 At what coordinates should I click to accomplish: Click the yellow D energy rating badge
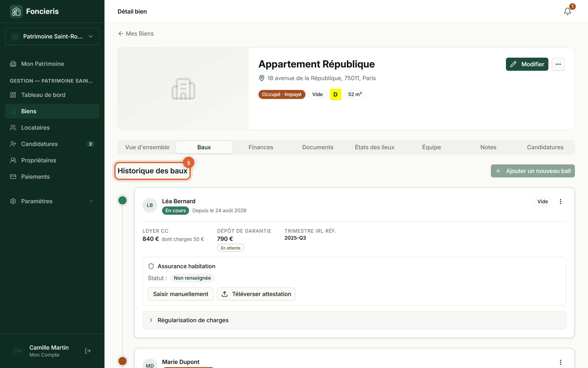[335, 94]
